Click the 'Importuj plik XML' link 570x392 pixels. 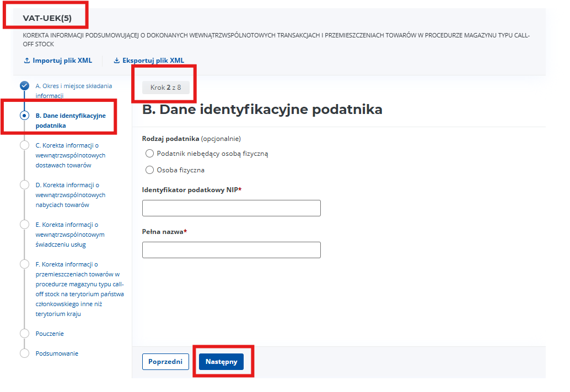(x=62, y=61)
